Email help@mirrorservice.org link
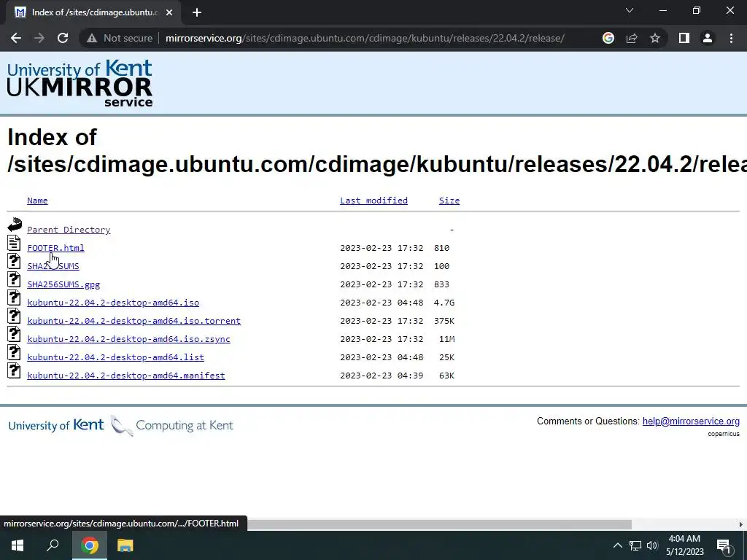 tap(691, 421)
